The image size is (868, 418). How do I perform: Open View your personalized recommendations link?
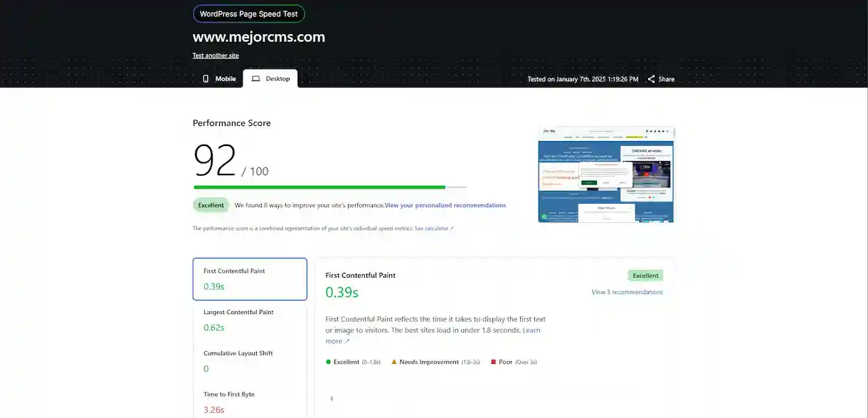pos(445,205)
